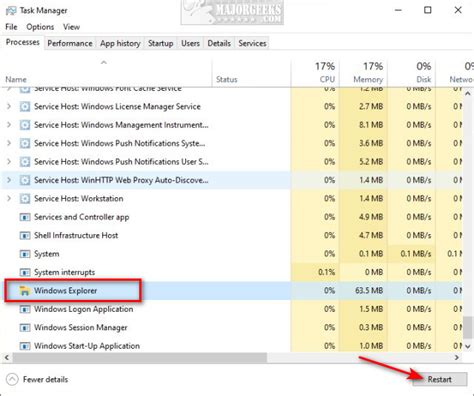Click the Windows Logon Application icon
The height and width of the screenshot is (396, 474).
[24, 309]
